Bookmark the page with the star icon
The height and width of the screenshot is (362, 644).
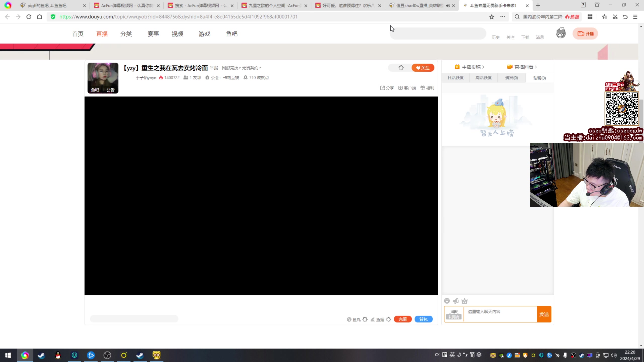(x=492, y=17)
